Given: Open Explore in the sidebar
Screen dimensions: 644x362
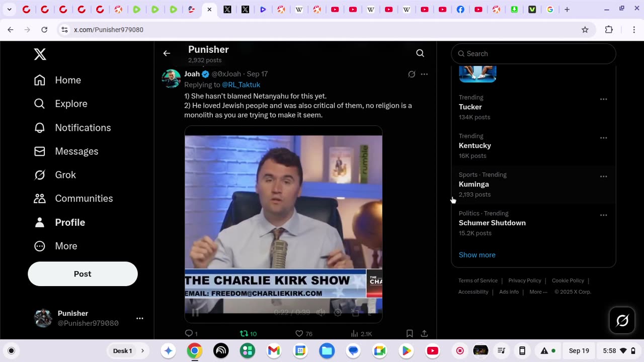Looking at the screenshot, I should tap(60, 104).
